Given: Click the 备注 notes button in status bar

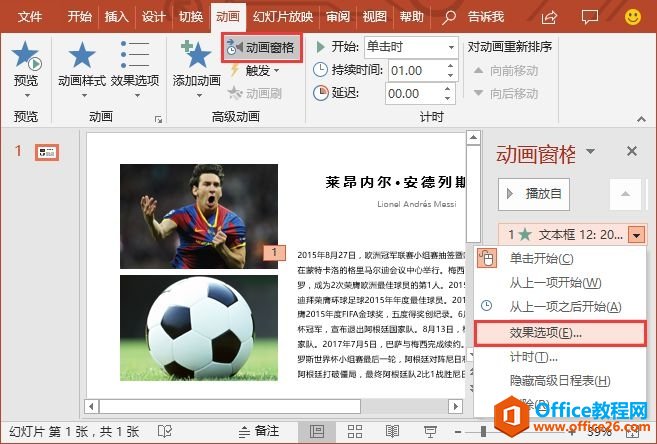Looking at the screenshot, I should coord(257,430).
